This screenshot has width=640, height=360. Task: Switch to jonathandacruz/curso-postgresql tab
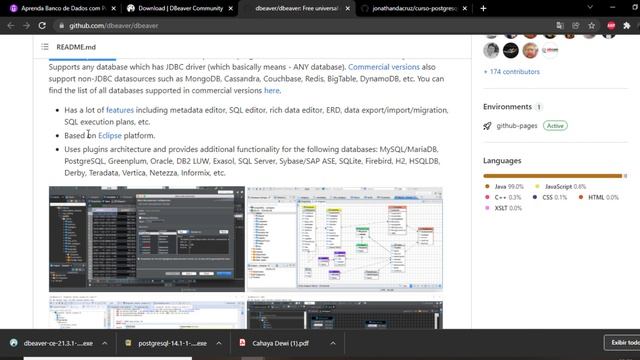pos(414,8)
